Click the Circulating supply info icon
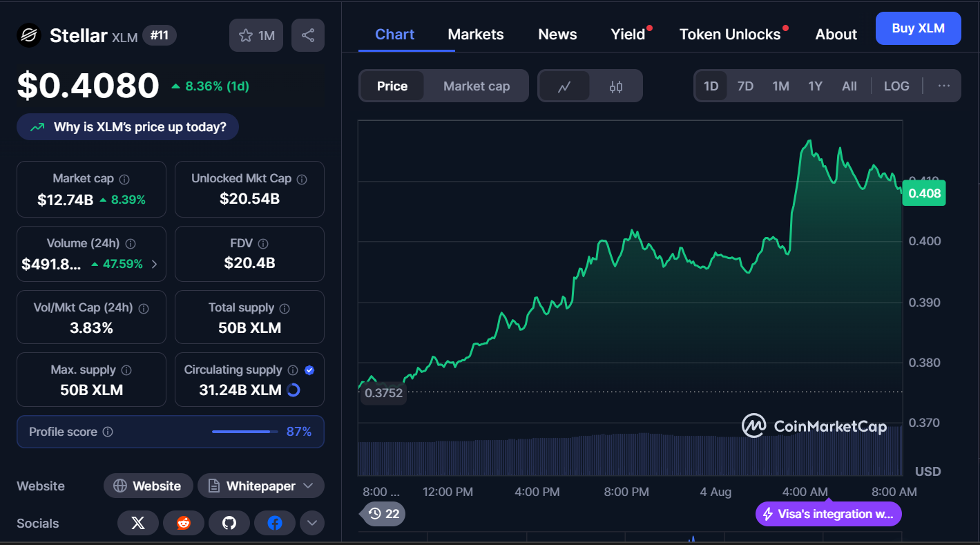Screen dimensions: 980x545 point(293,370)
